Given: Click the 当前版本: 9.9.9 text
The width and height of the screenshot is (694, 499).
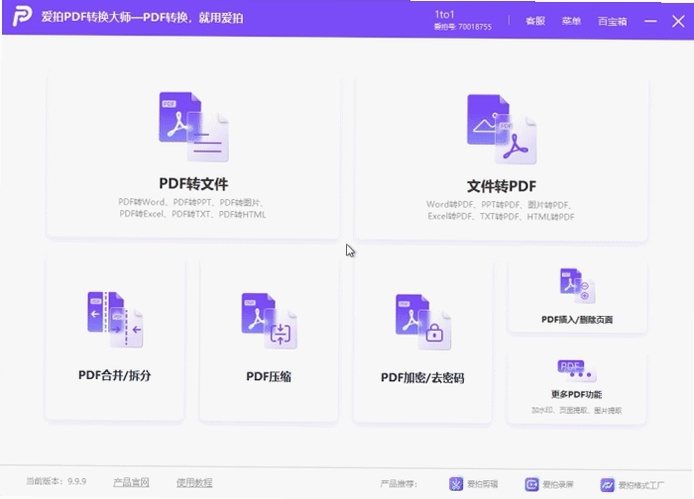Looking at the screenshot, I should point(56,481).
